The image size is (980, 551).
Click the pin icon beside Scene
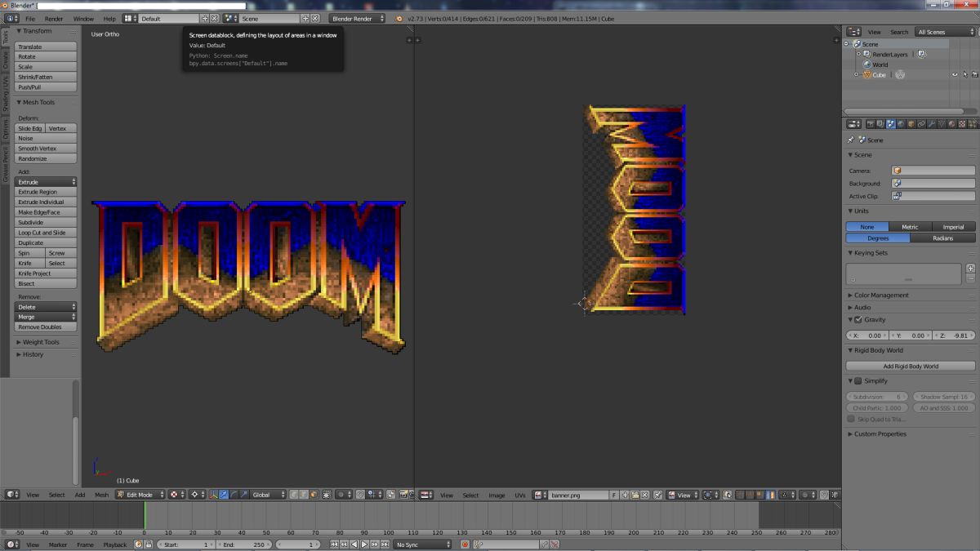850,140
